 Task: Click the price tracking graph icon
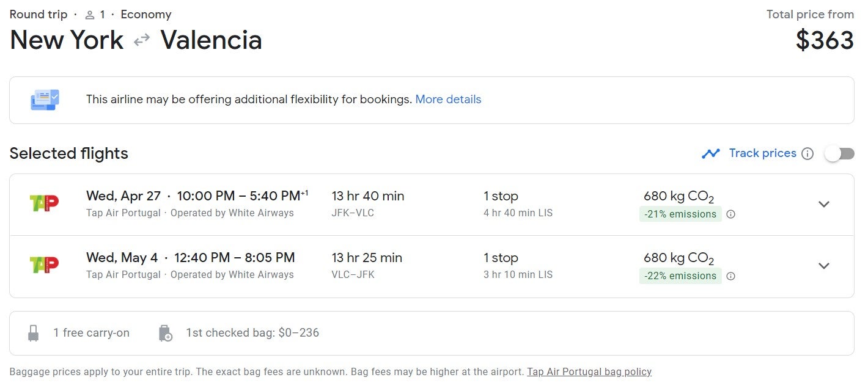(x=711, y=153)
